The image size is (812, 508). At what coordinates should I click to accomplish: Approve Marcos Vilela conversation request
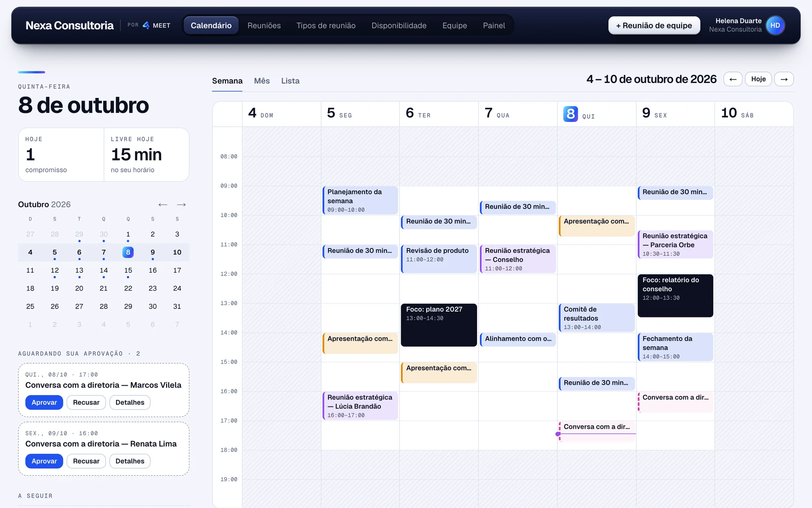(44, 402)
